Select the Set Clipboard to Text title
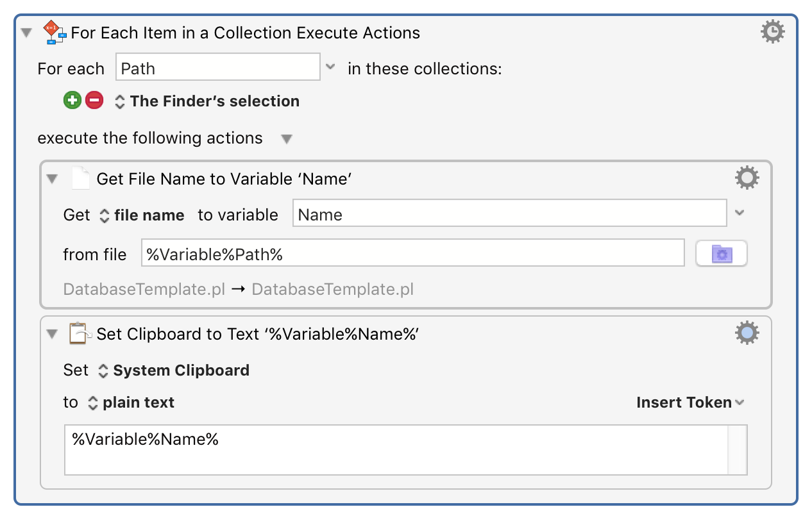This screenshot has width=812, height=523. (258, 334)
